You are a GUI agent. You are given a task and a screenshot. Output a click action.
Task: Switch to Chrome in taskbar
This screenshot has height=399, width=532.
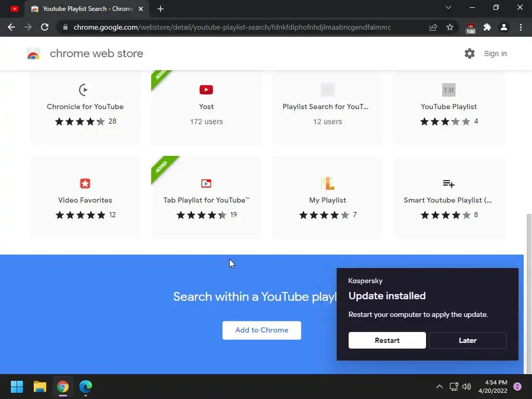(63, 387)
